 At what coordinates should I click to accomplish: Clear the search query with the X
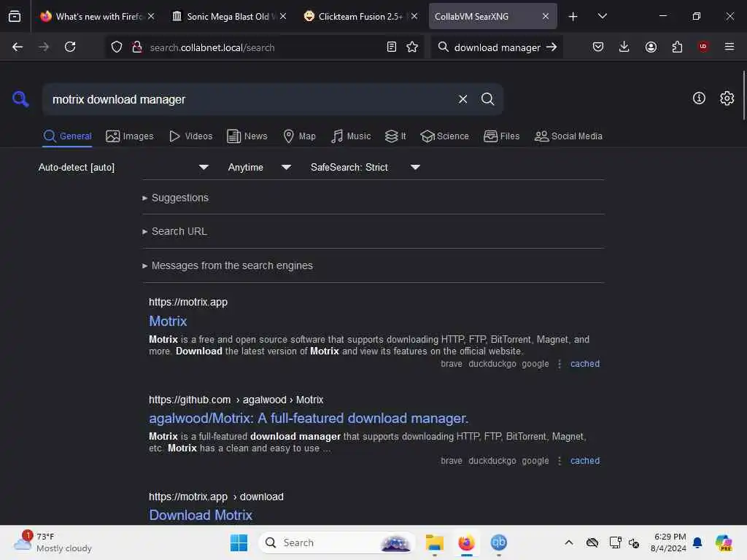pyautogui.click(x=462, y=99)
